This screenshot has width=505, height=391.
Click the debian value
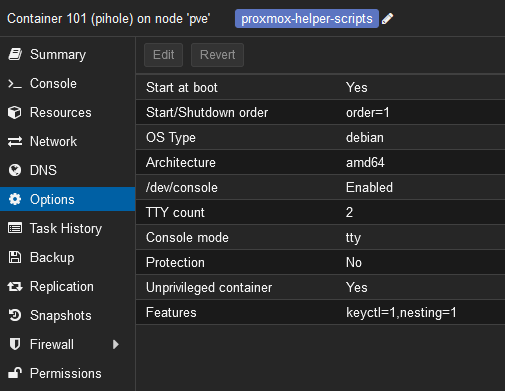(x=365, y=137)
